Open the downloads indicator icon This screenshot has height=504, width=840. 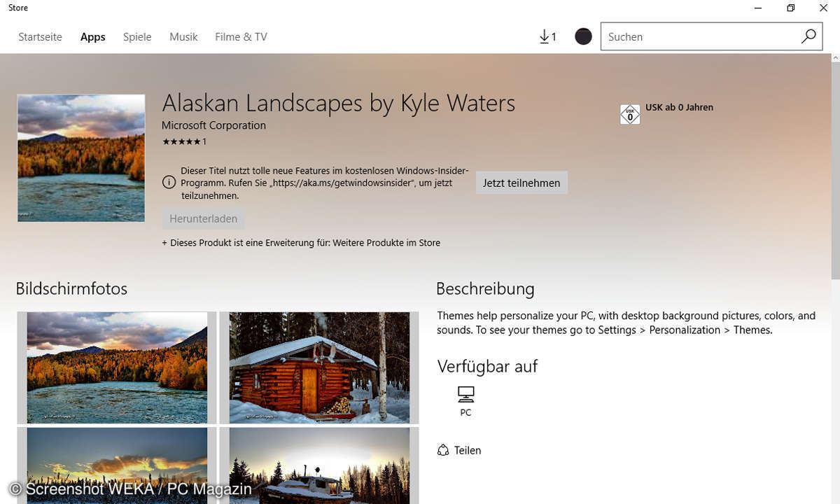547,37
